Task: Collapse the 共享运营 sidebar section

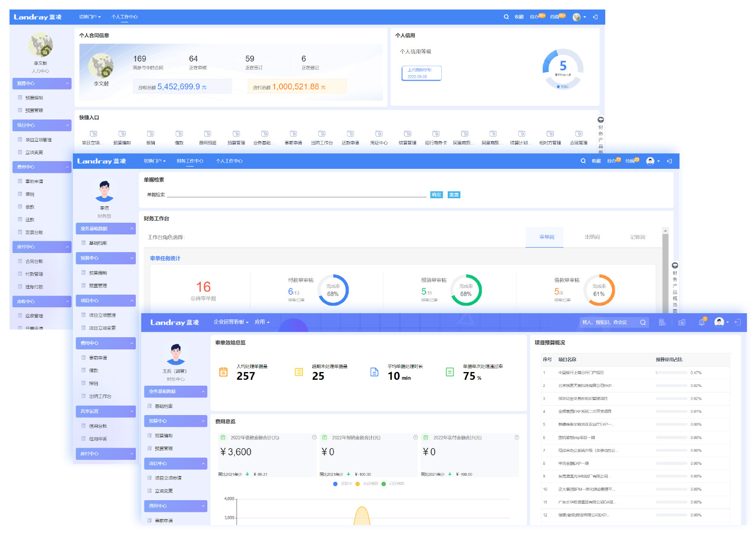Action: coord(105,411)
